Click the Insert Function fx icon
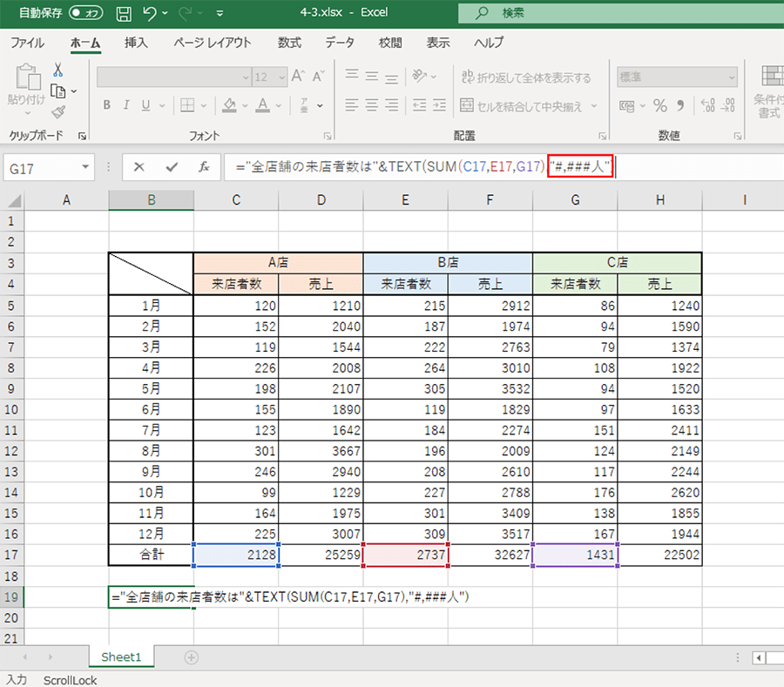The width and height of the screenshot is (784, 687). [x=204, y=167]
